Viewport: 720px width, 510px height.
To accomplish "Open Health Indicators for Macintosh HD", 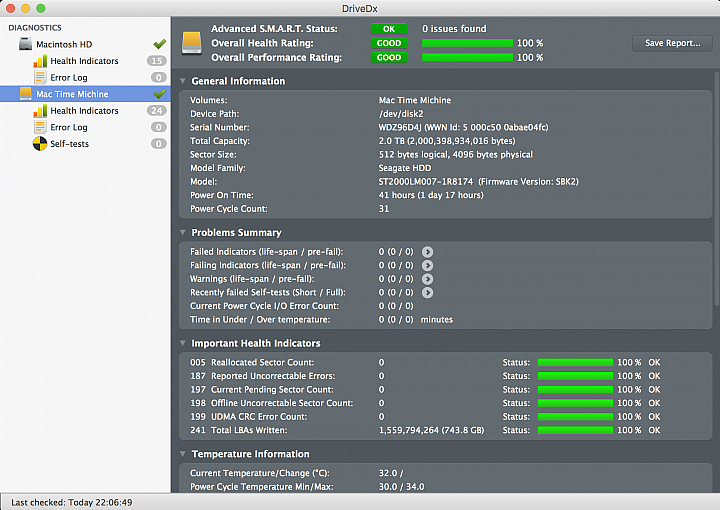I will 85,61.
